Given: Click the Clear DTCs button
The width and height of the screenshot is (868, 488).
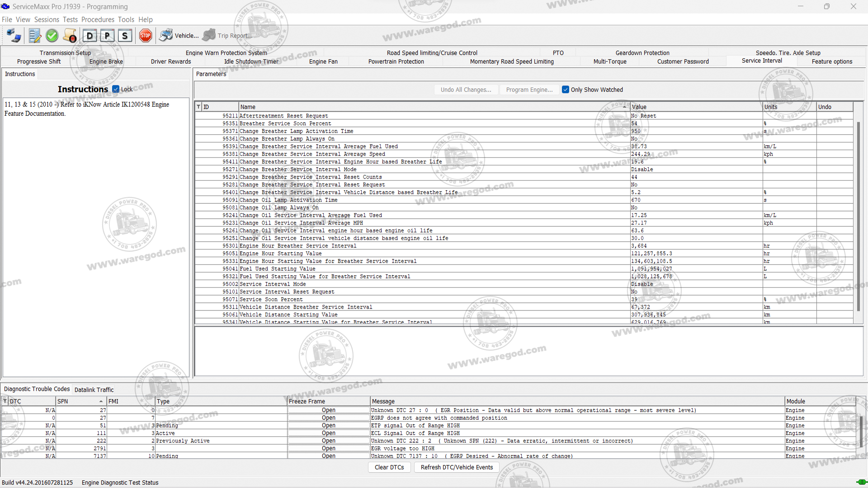Looking at the screenshot, I should coord(389,467).
